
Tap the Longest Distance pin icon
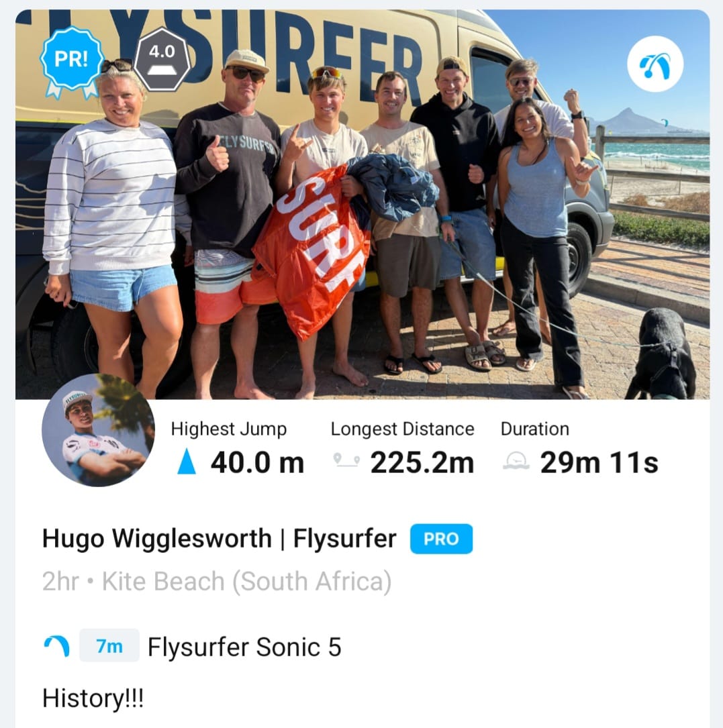point(346,460)
